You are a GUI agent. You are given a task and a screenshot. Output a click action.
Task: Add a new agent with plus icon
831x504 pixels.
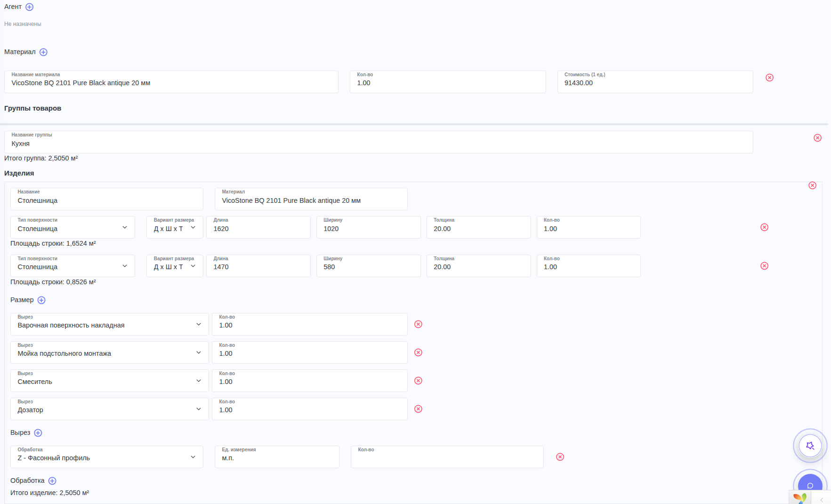pos(29,7)
